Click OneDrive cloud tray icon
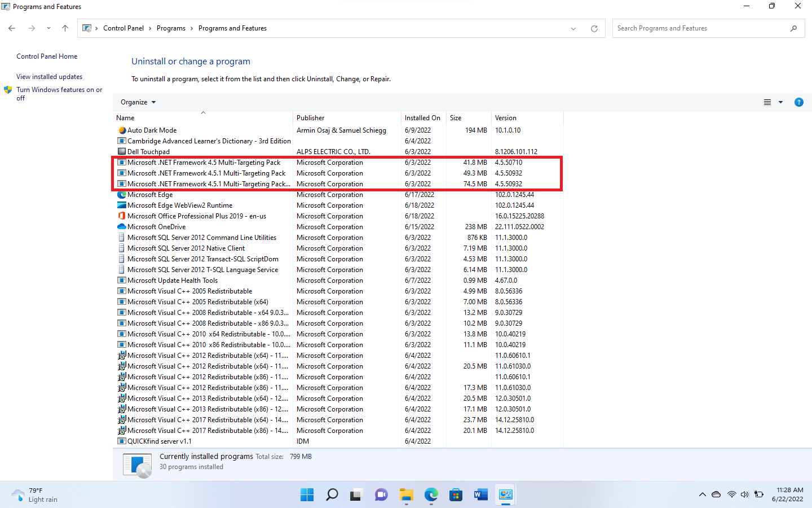Image resolution: width=812 pixels, height=508 pixels. (x=716, y=494)
